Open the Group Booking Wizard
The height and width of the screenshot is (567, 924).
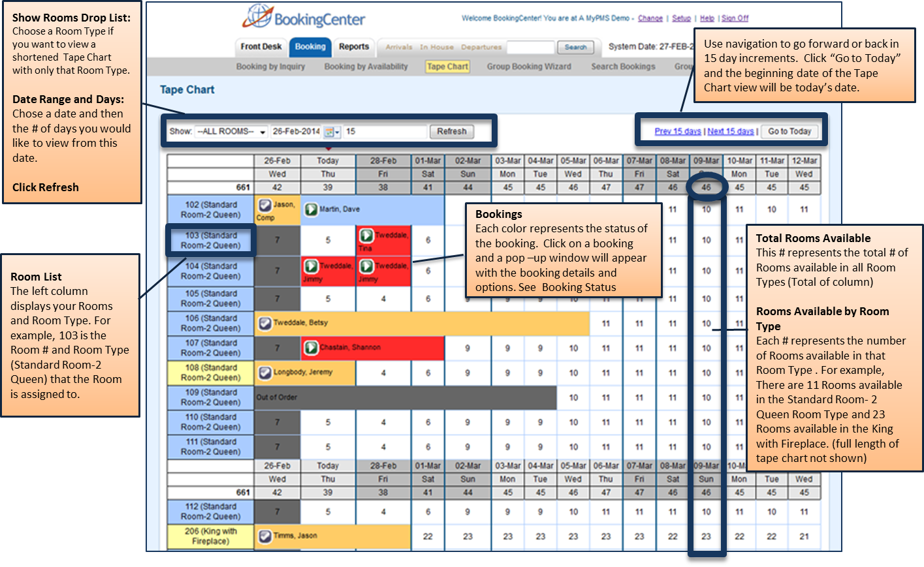529,66
